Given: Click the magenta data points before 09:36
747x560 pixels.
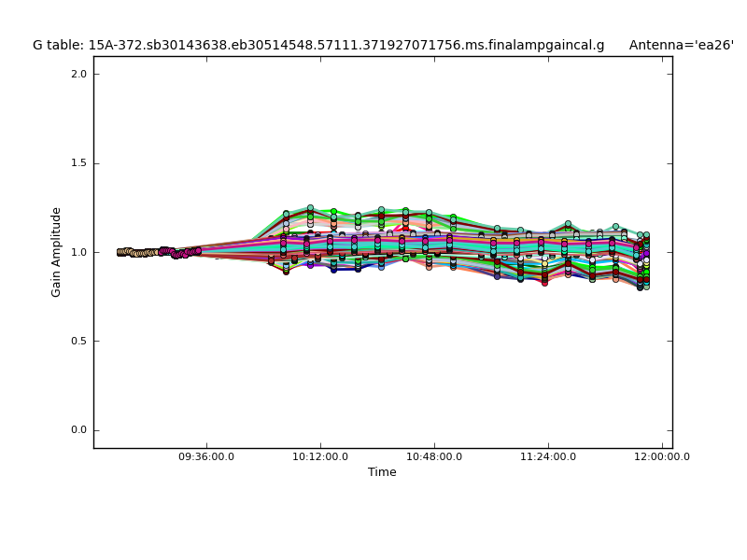Looking at the screenshot, I should click(178, 253).
